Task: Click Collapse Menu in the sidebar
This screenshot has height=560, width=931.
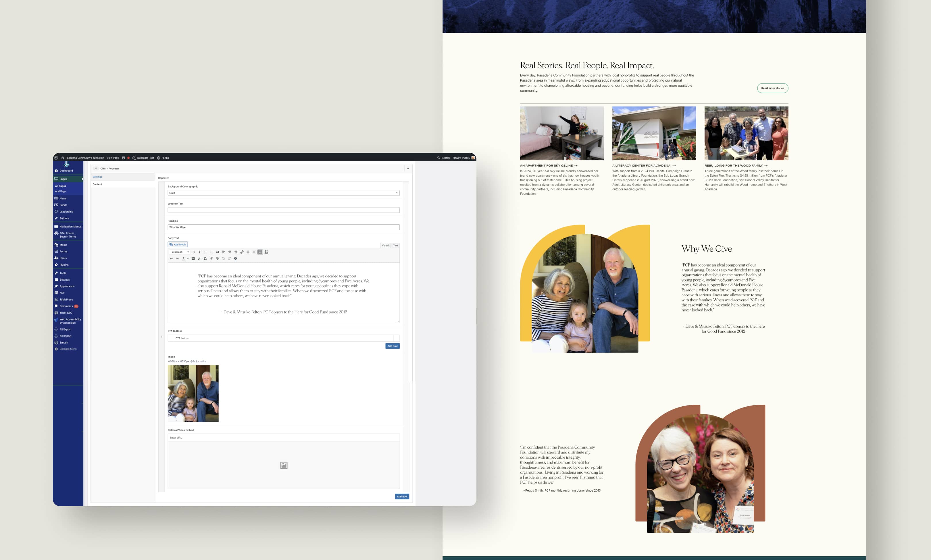Action: [x=68, y=349]
